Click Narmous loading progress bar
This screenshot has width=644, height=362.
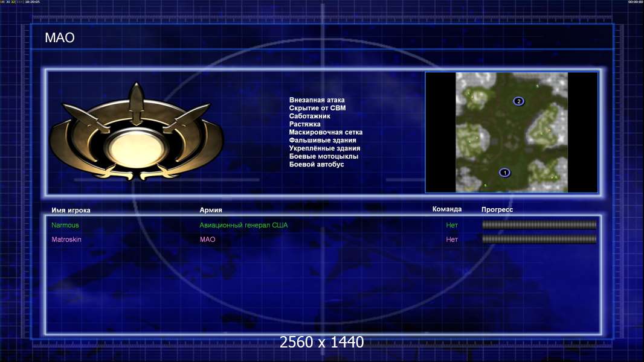point(539,224)
